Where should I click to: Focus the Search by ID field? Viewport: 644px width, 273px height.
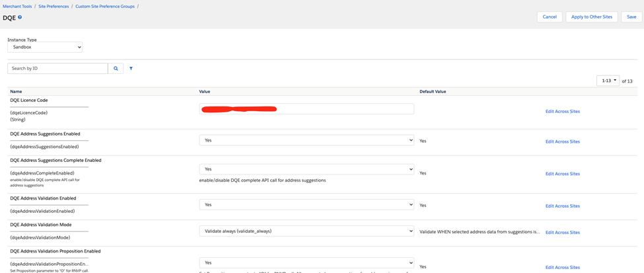point(58,69)
